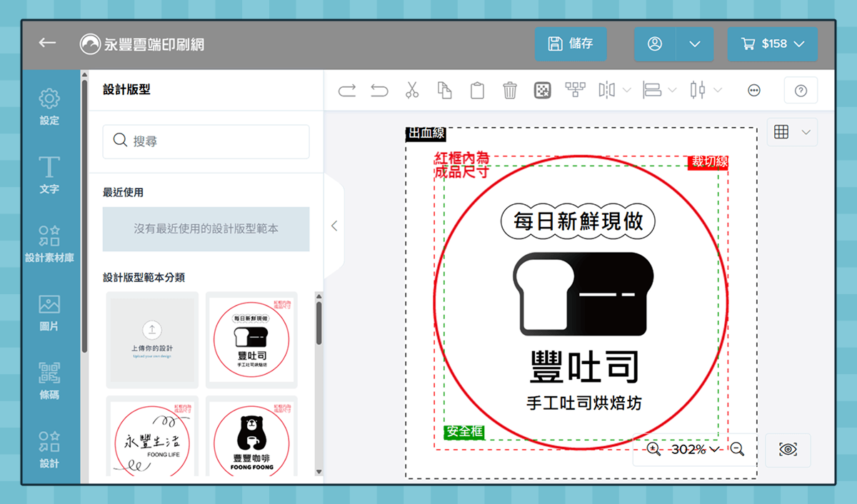This screenshot has width=857, height=504.
Task: Open the 設計素材庫 asset library
Action: coord(49,243)
